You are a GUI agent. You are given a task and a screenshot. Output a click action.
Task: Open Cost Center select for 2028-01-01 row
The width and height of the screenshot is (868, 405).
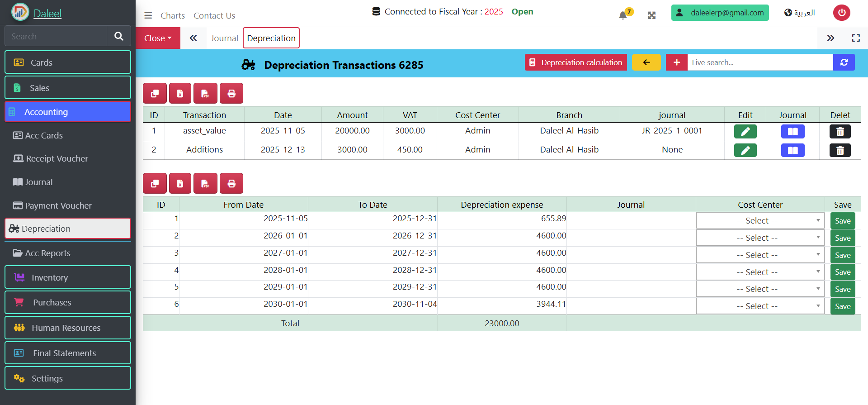click(760, 272)
